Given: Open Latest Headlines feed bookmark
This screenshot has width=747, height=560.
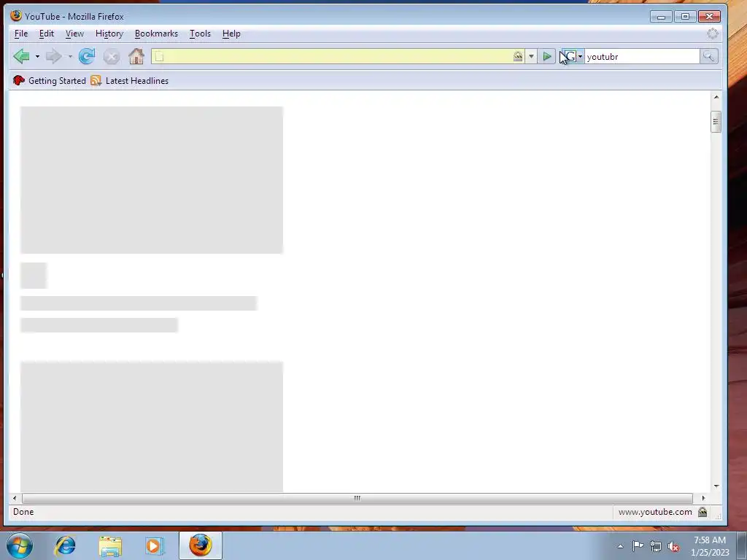Looking at the screenshot, I should click(130, 80).
